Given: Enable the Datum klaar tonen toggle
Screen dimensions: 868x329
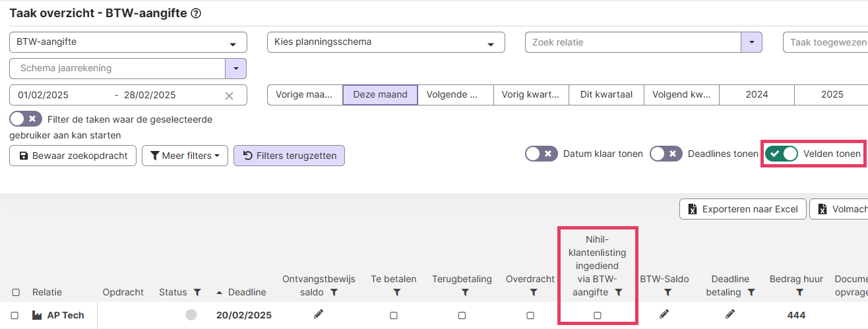Looking at the screenshot, I should click(542, 154).
